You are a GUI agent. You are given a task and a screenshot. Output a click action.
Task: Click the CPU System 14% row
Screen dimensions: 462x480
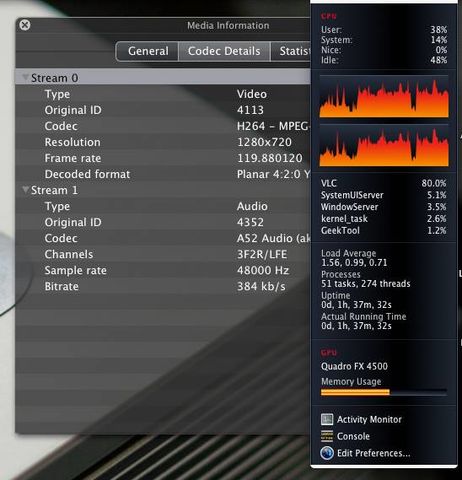click(384, 40)
